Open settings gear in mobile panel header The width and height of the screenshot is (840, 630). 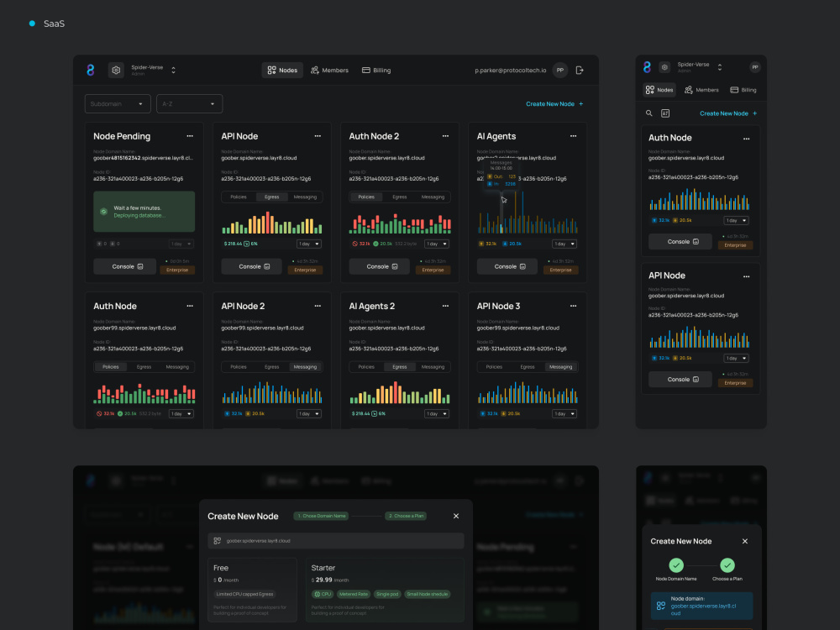pyautogui.click(x=664, y=67)
